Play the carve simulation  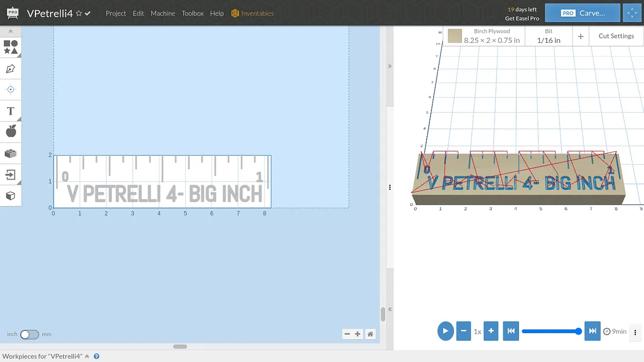(x=445, y=331)
